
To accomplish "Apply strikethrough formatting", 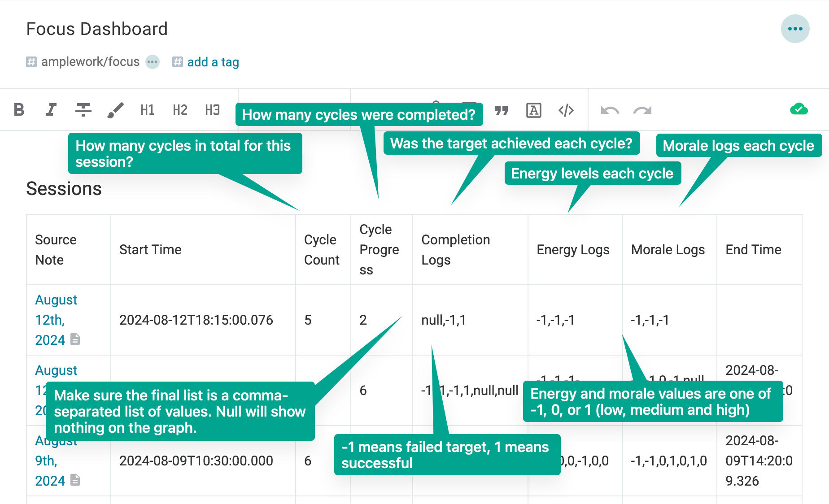I will tap(83, 110).
